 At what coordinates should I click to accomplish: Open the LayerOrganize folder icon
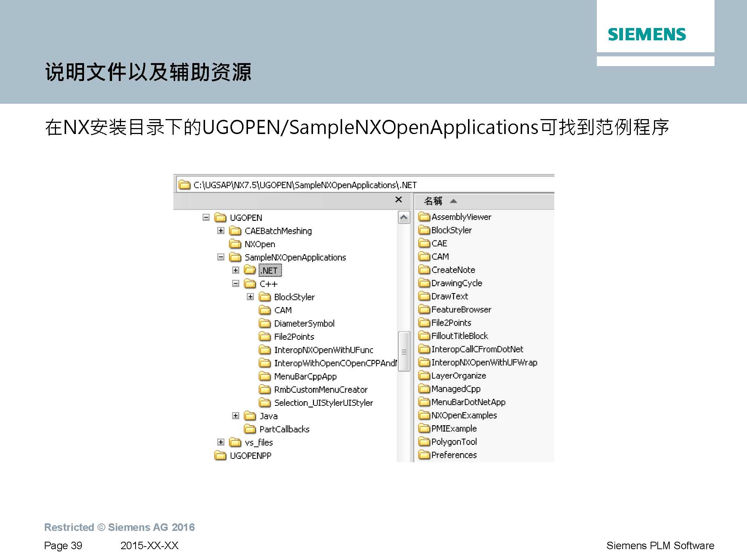click(x=424, y=375)
